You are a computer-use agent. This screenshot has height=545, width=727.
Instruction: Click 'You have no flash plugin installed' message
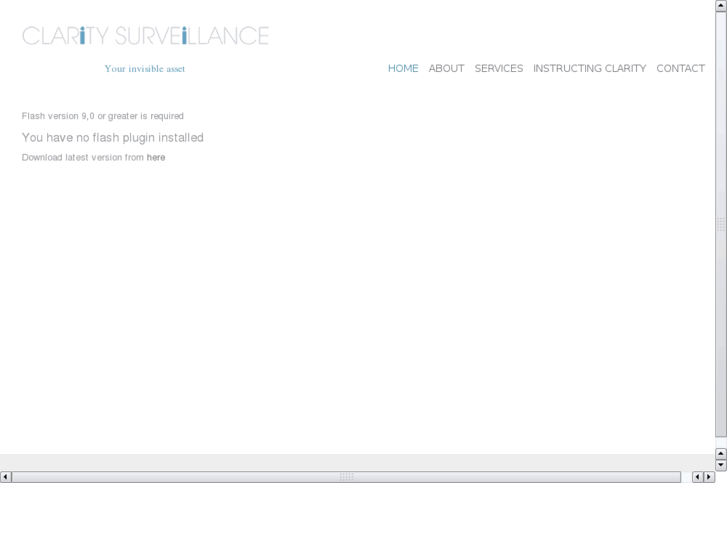point(113,138)
